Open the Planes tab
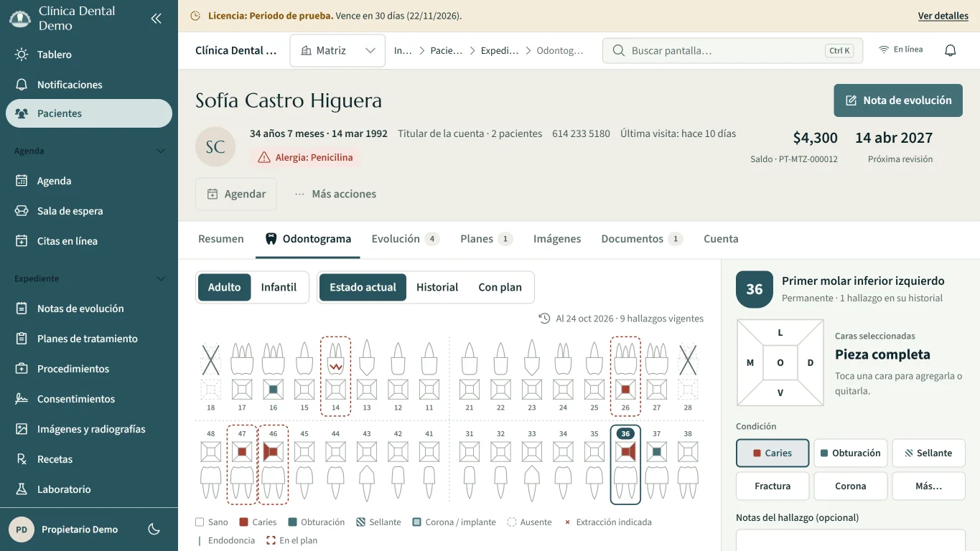Viewport: 980px width, 551px height. (486, 239)
